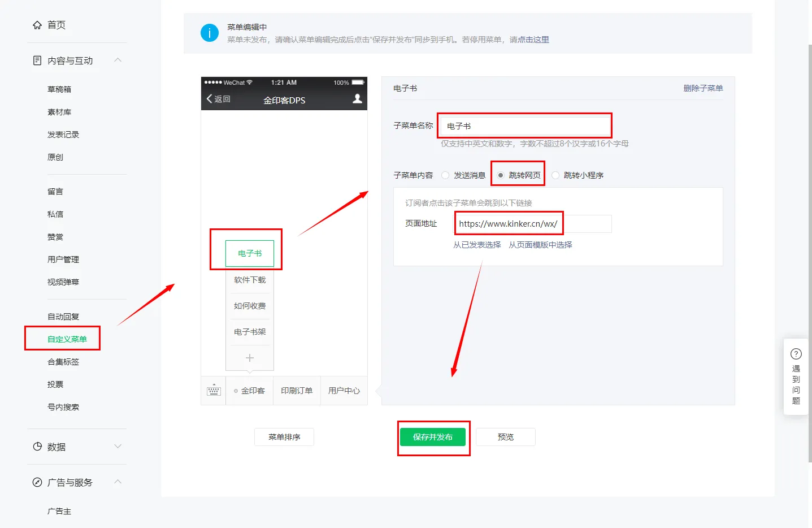Screen dimensions: 812x528
Task: Expand the 数据 section
Action: (118, 447)
